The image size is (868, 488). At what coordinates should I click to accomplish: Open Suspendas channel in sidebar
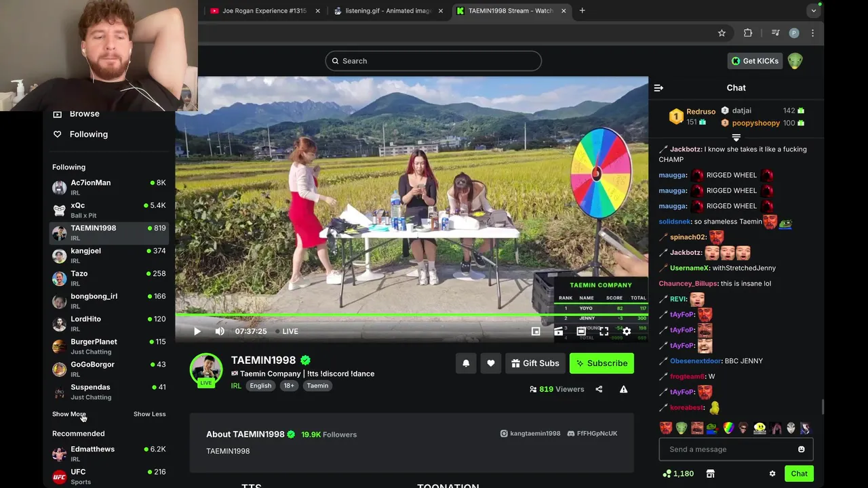(108, 392)
